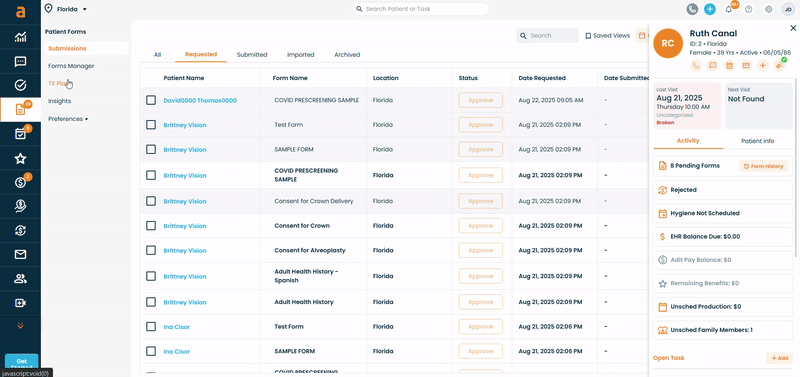Open the Brittney Vision patient link for Test Form
The image size is (800, 377).
coord(185,125)
